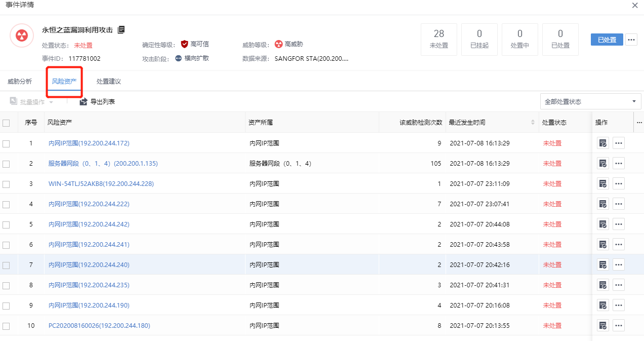Select checkbox for row 7
Viewport: 644px width, 341px height.
6,265
